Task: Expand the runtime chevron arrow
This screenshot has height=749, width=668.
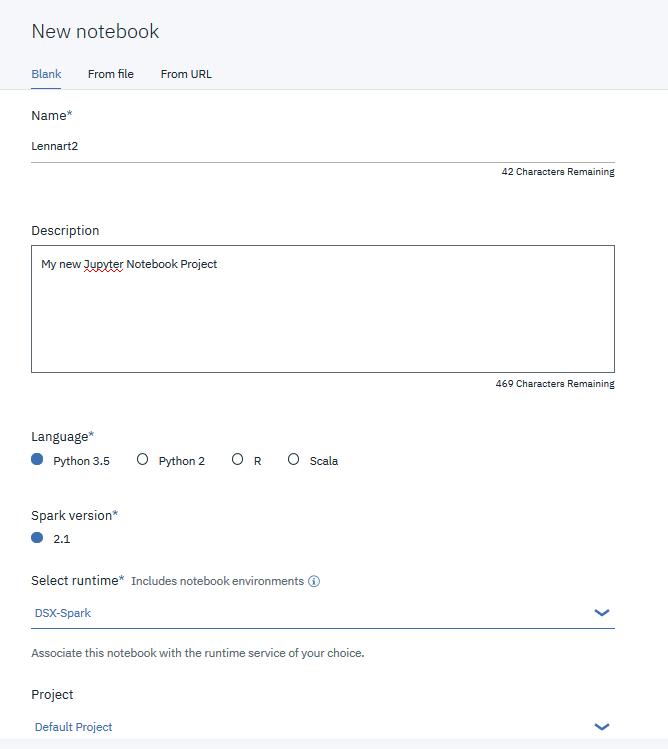Action: 602,612
